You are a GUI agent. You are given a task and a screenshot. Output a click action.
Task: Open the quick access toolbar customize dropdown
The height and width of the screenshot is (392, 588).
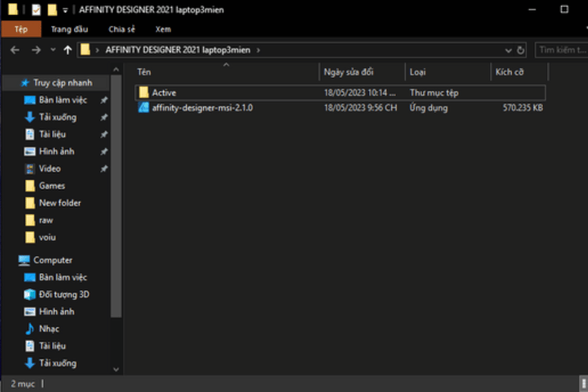[x=65, y=10]
